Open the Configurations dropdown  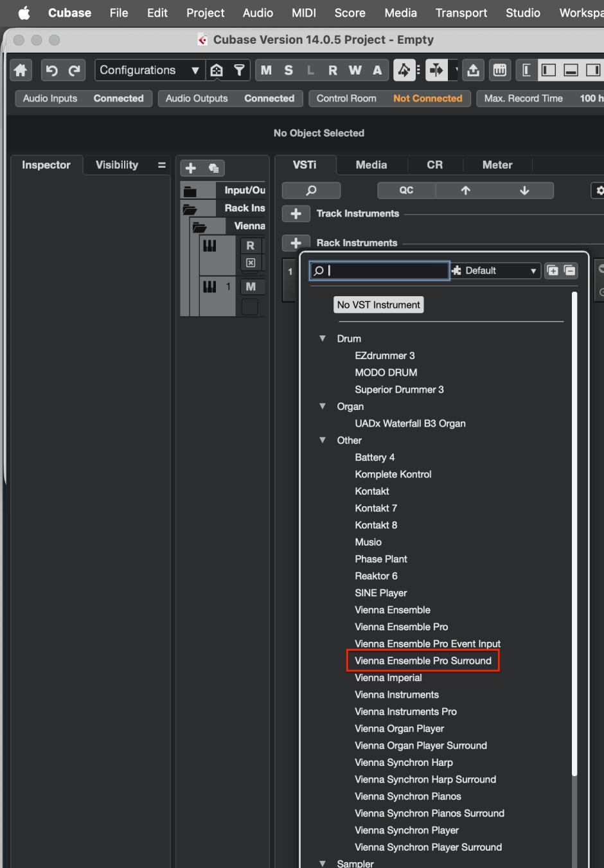click(149, 70)
